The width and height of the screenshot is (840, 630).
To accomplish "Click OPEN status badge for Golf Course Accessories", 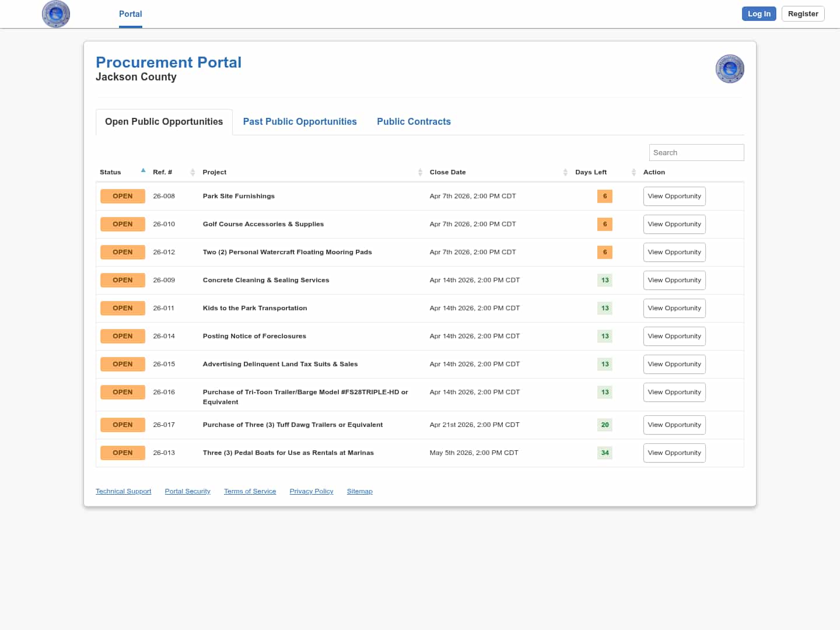I will 123,224.
